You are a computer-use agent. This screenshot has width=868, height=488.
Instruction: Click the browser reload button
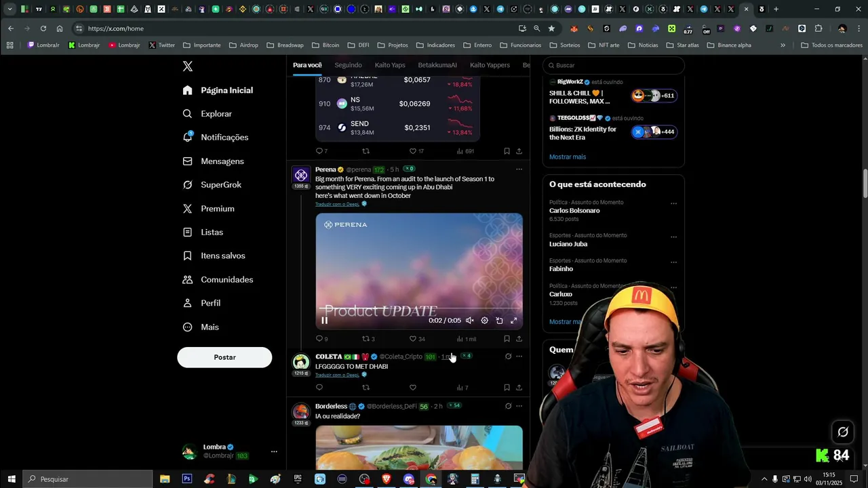click(x=43, y=28)
